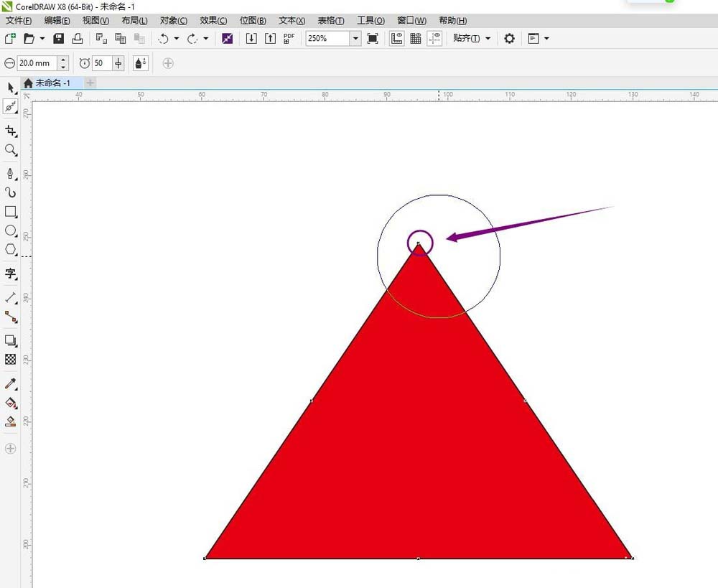Open the 对象(C) menu
The height and width of the screenshot is (588, 718).
[174, 21]
